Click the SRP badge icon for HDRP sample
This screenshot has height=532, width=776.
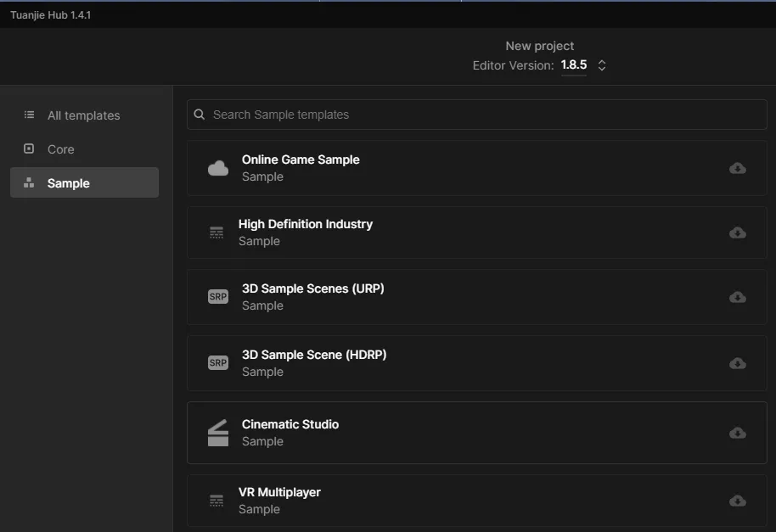pos(218,363)
